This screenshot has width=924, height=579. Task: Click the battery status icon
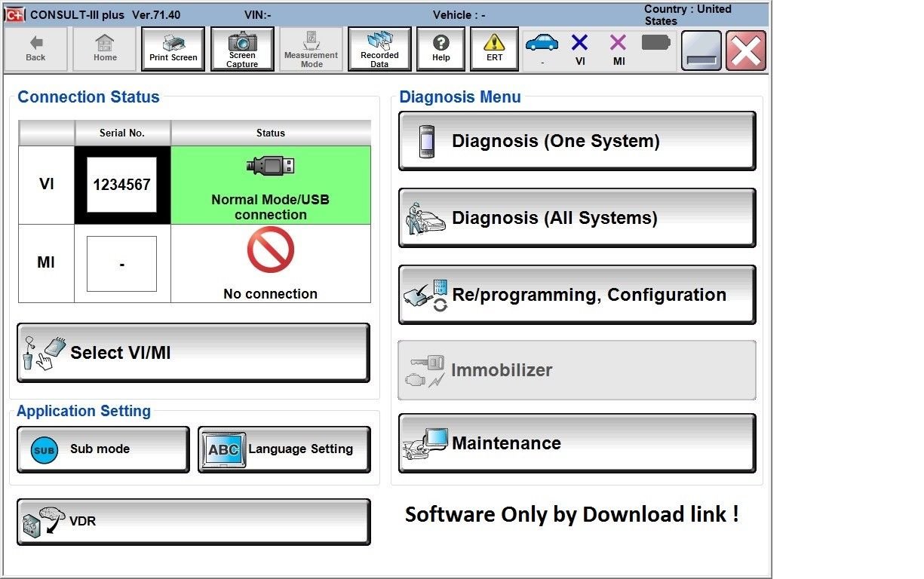[x=655, y=43]
